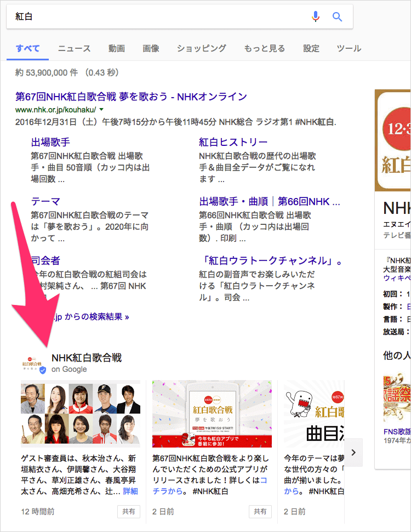This screenshot has width=411, height=532.
Task: Click the microphone voice search icon
Action: pyautogui.click(x=315, y=16)
